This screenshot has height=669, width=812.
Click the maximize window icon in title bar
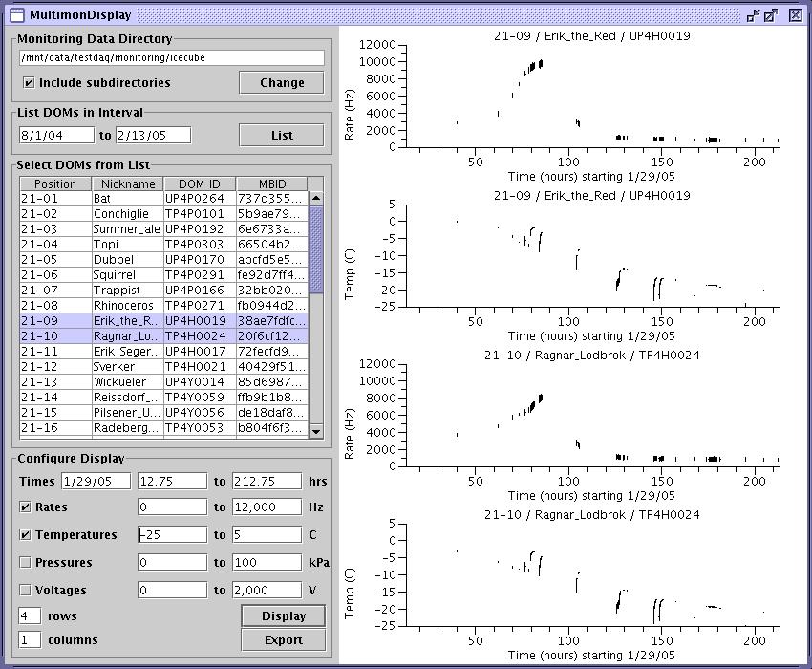[772, 14]
